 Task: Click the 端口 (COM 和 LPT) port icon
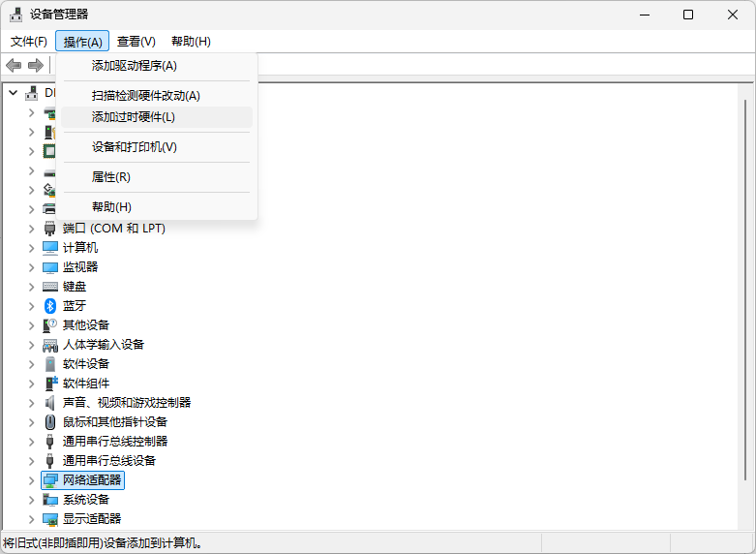pyautogui.click(x=49, y=229)
